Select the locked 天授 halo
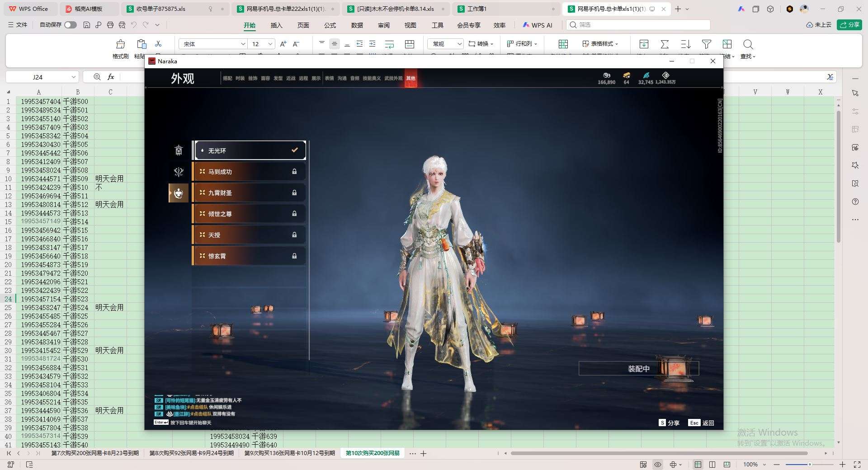Image resolution: width=868 pixels, height=470 pixels. (249, 235)
